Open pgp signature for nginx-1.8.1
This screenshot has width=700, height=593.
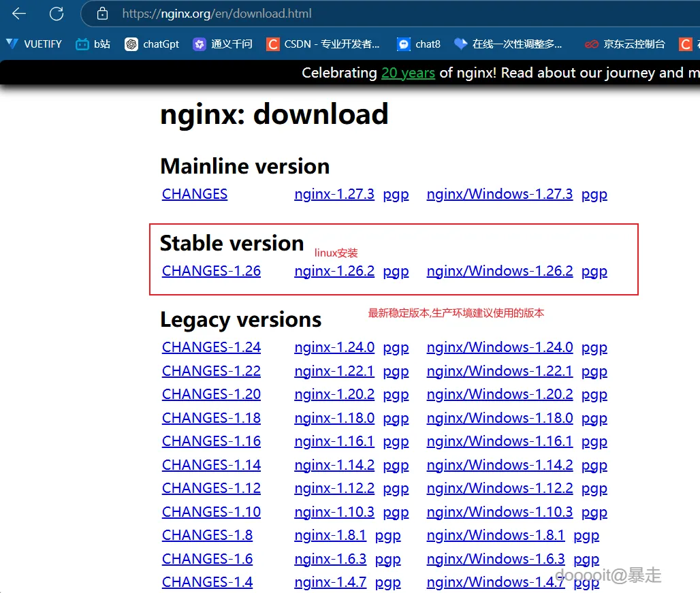388,535
